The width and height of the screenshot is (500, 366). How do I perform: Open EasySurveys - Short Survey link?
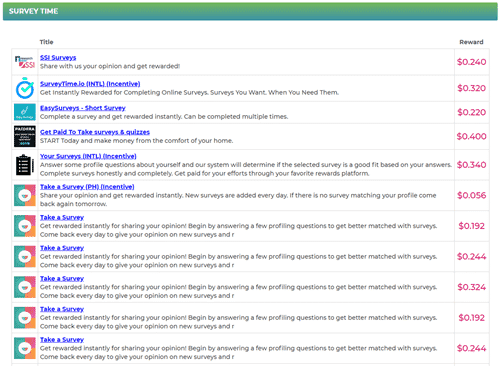tap(83, 108)
